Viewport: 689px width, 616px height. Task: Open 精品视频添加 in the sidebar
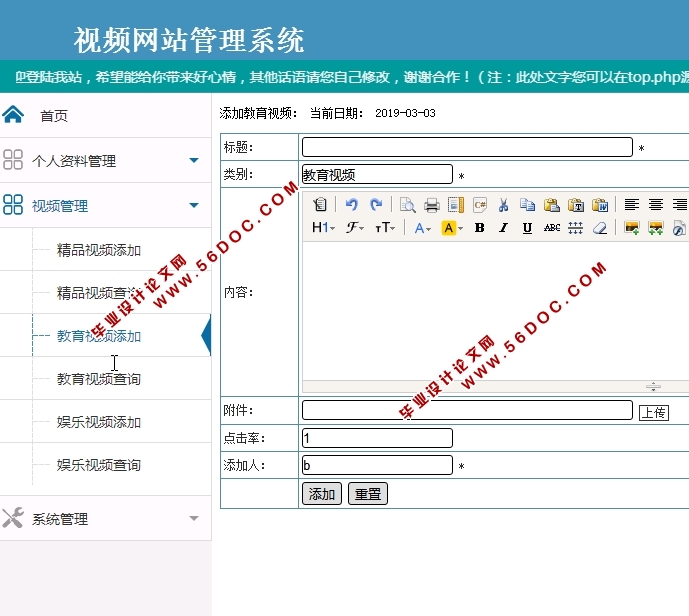[99, 250]
